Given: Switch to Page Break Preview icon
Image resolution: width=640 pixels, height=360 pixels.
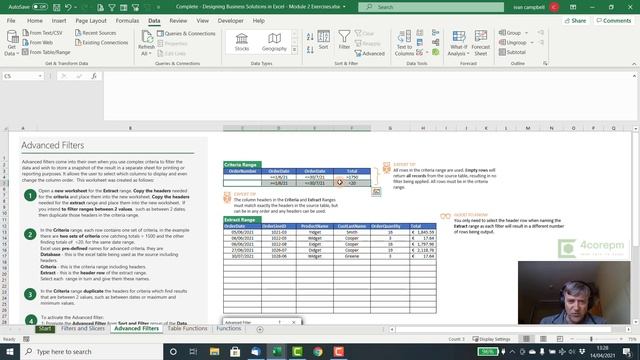Looking at the screenshot, I should pos(560,339).
